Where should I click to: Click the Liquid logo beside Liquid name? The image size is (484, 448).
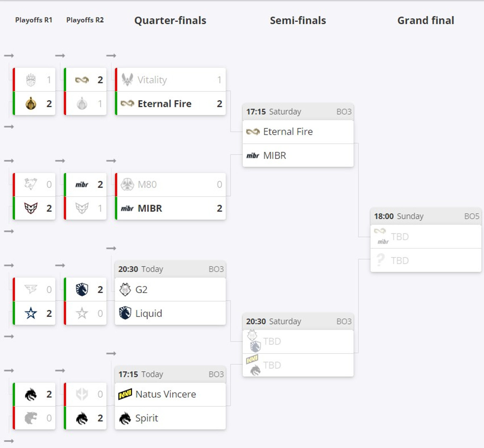(x=125, y=313)
